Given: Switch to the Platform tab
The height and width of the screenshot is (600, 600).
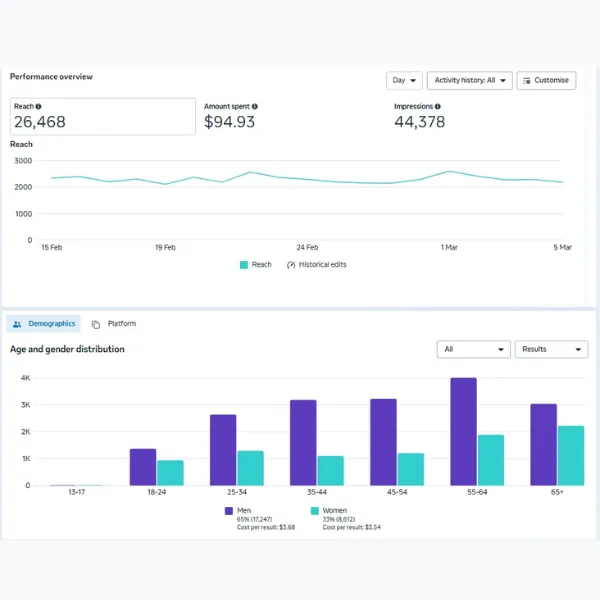Looking at the screenshot, I should (x=114, y=324).
